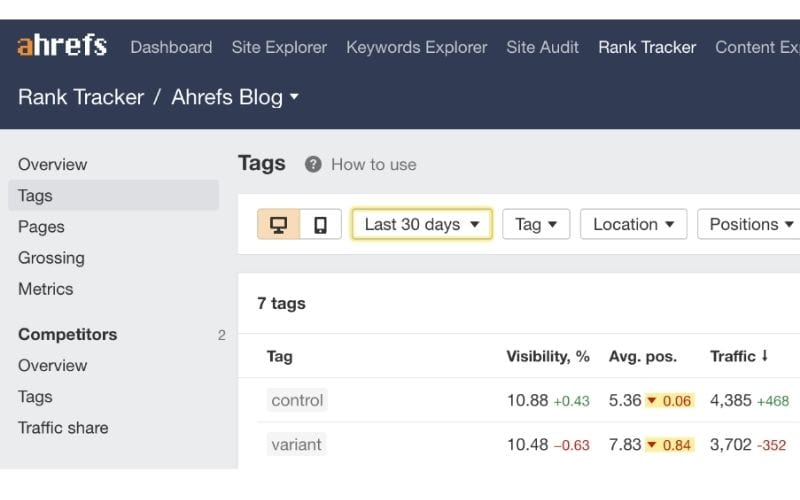Open the Last 30 days dropdown
The image size is (800, 500).
422,224
